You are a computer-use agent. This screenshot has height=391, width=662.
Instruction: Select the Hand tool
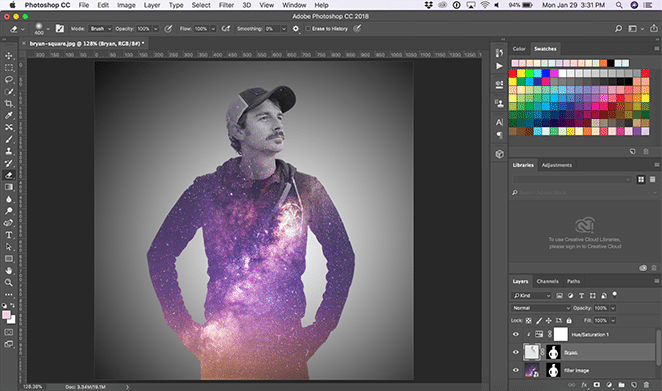8,271
